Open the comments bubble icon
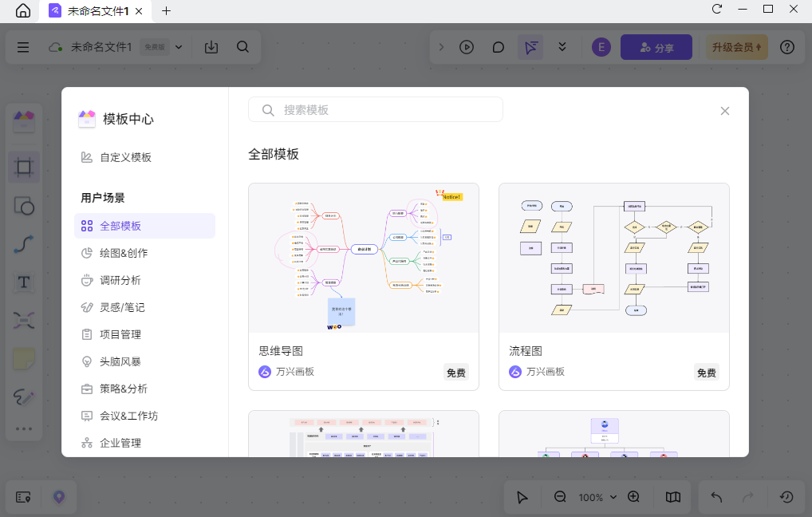812x517 pixels. pyautogui.click(x=499, y=47)
